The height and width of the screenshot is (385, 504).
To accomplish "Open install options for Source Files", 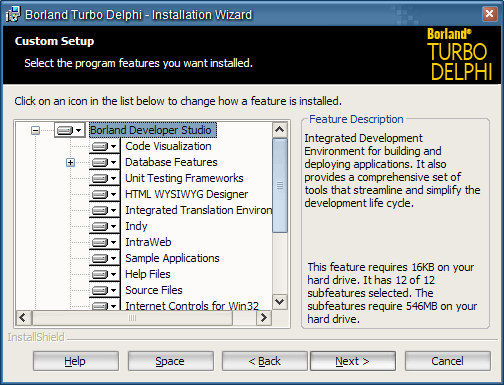I will [104, 290].
